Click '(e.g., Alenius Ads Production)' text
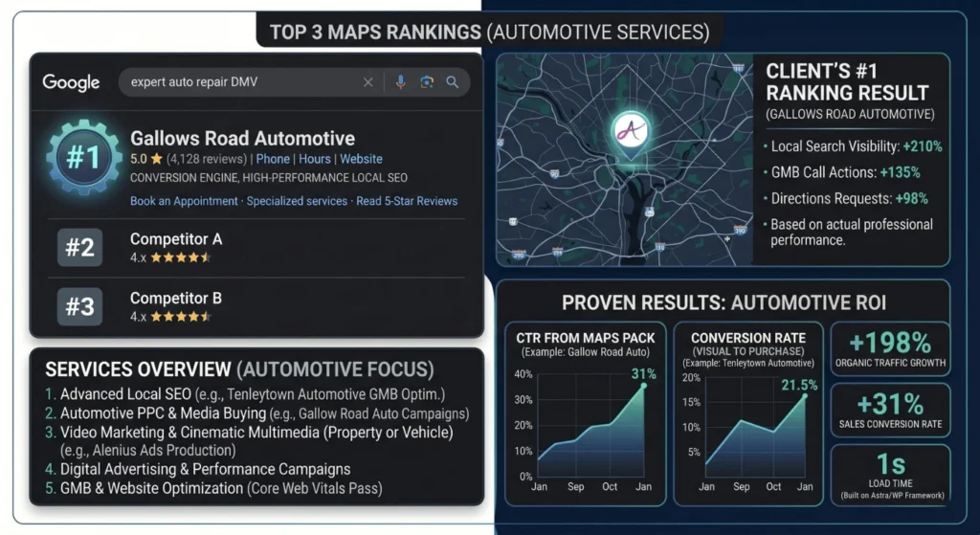The height and width of the screenshot is (535, 980). pyautogui.click(x=148, y=450)
